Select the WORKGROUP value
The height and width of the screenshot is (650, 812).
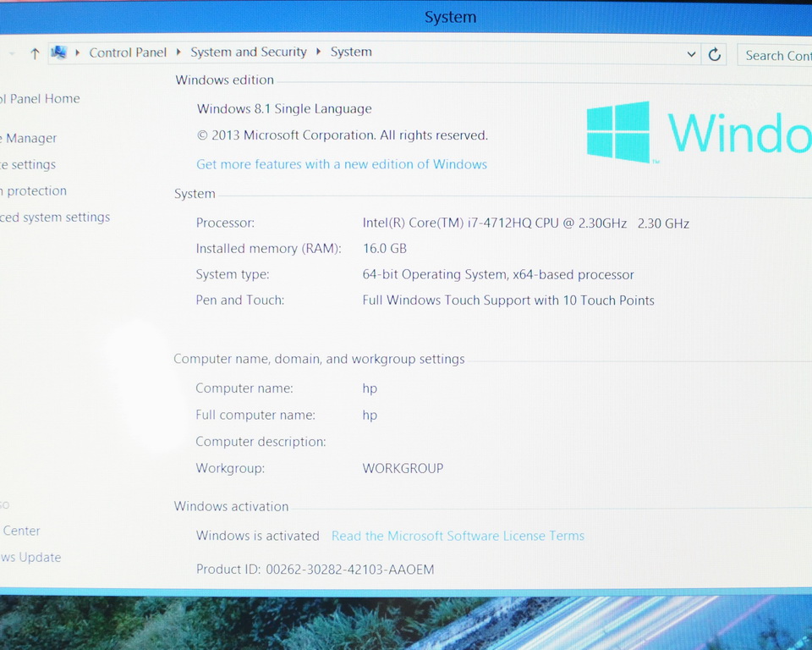tap(403, 469)
